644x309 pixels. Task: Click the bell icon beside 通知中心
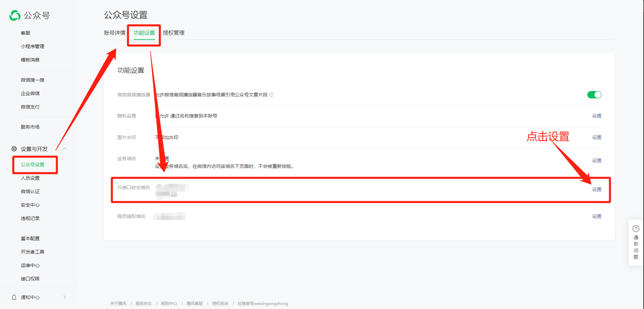click(x=14, y=297)
